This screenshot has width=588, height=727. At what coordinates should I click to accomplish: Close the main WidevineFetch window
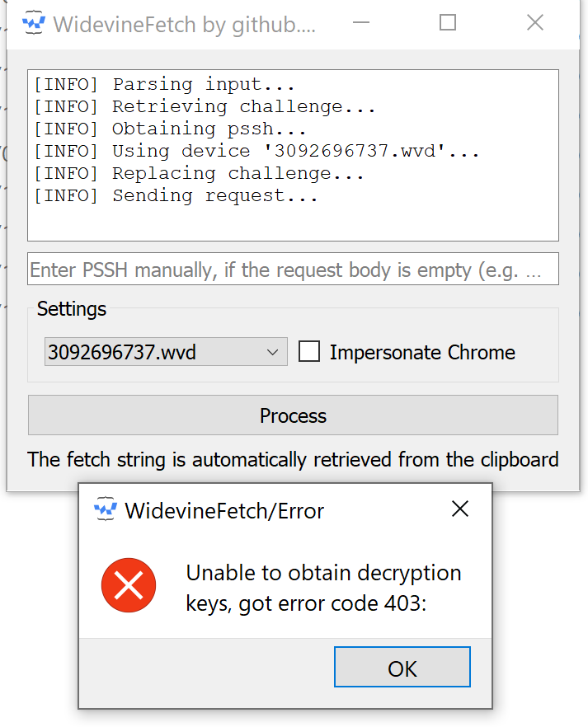pos(535,23)
